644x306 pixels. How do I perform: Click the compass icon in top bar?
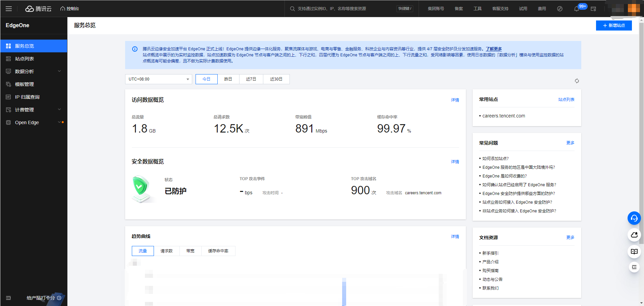[x=560, y=9]
